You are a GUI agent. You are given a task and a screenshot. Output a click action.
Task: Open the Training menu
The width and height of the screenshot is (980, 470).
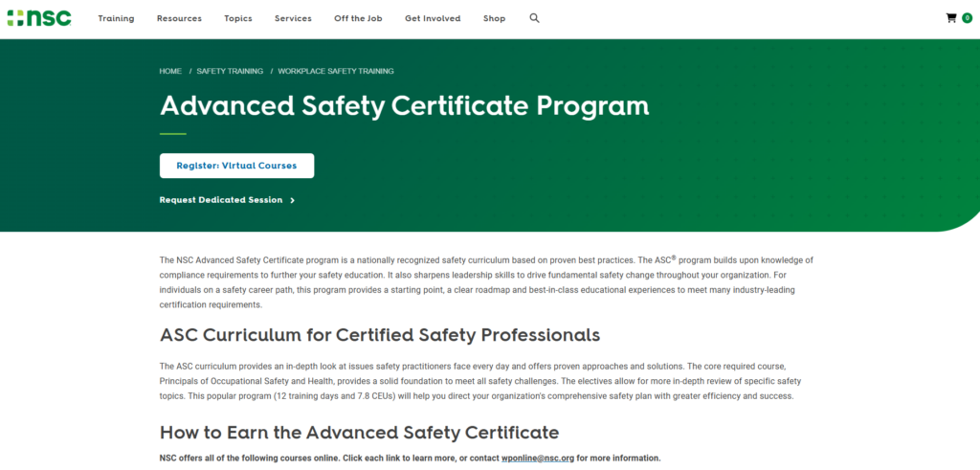tap(116, 19)
